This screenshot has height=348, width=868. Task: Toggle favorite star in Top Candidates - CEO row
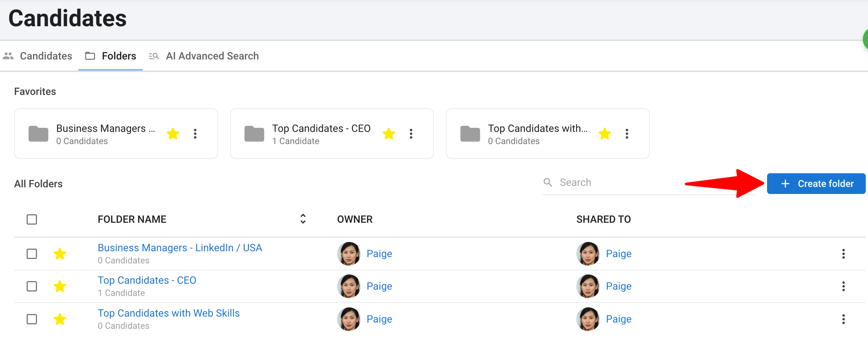point(60,286)
